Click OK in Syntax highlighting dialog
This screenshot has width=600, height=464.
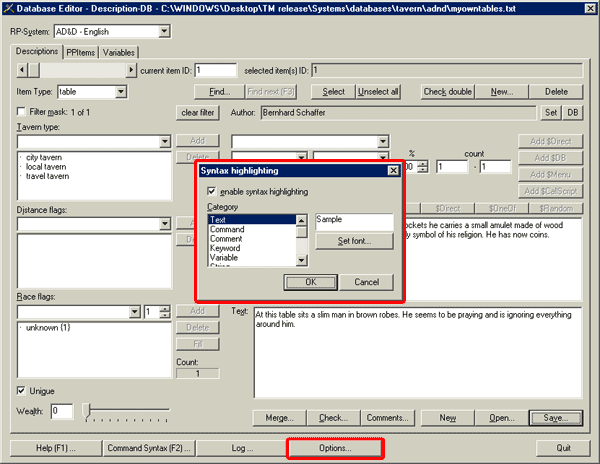coord(311,282)
